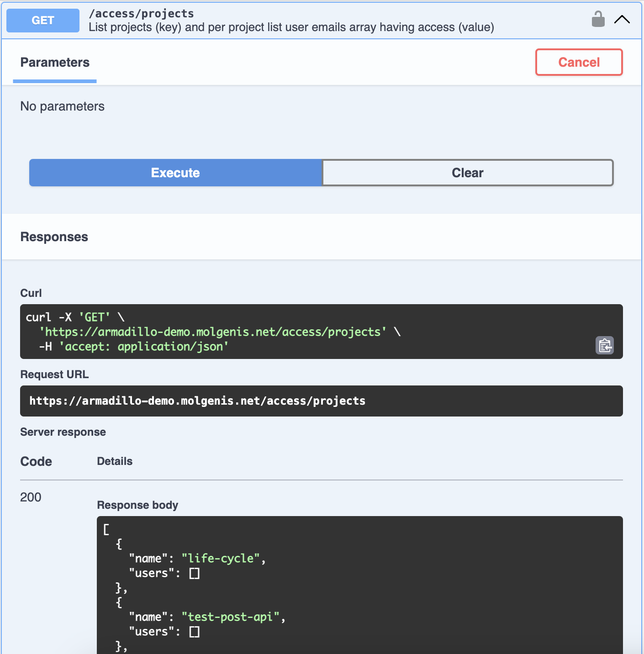Execute the GET /access/projects request

click(175, 173)
